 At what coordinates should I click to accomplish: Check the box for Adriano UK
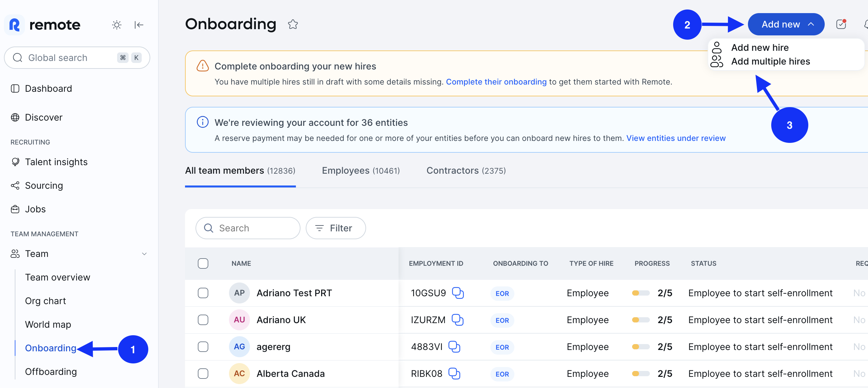pos(203,320)
